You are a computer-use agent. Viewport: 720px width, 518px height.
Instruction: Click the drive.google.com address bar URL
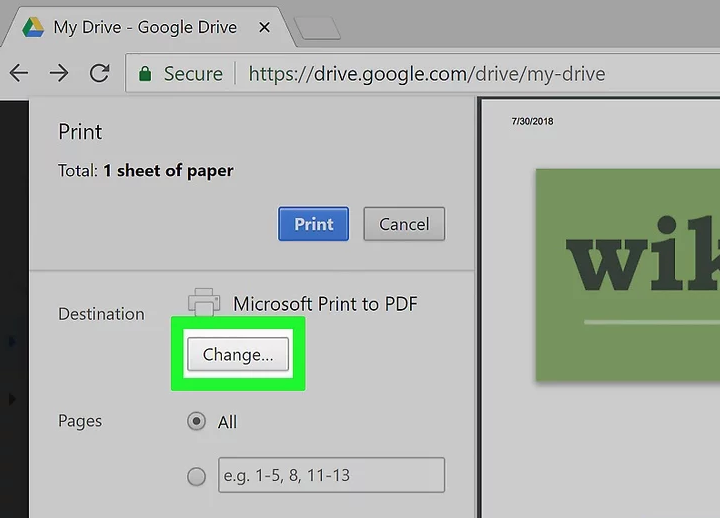tap(426, 74)
